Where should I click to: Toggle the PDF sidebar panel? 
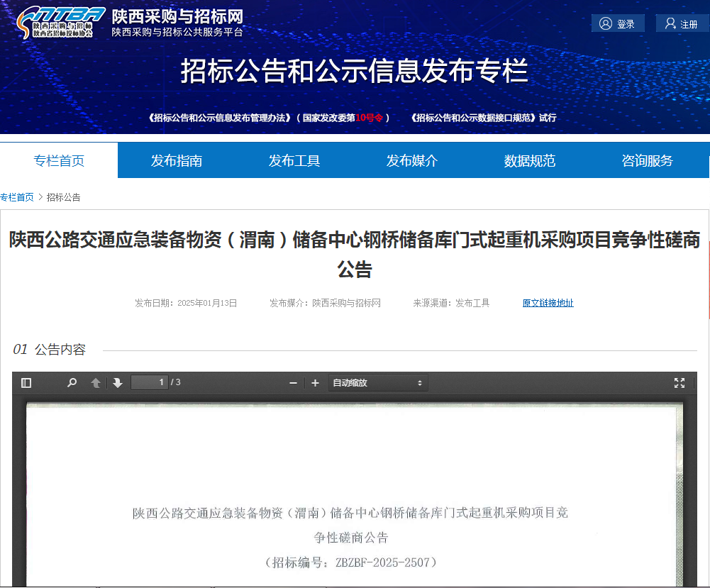26,383
